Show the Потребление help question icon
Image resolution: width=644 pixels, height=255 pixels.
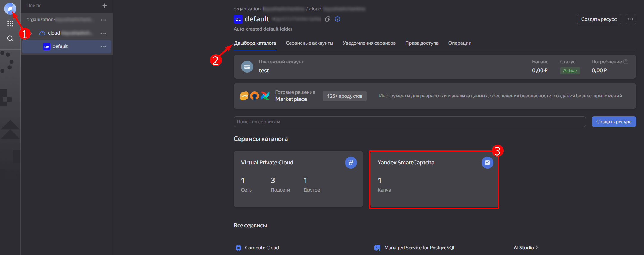click(626, 62)
